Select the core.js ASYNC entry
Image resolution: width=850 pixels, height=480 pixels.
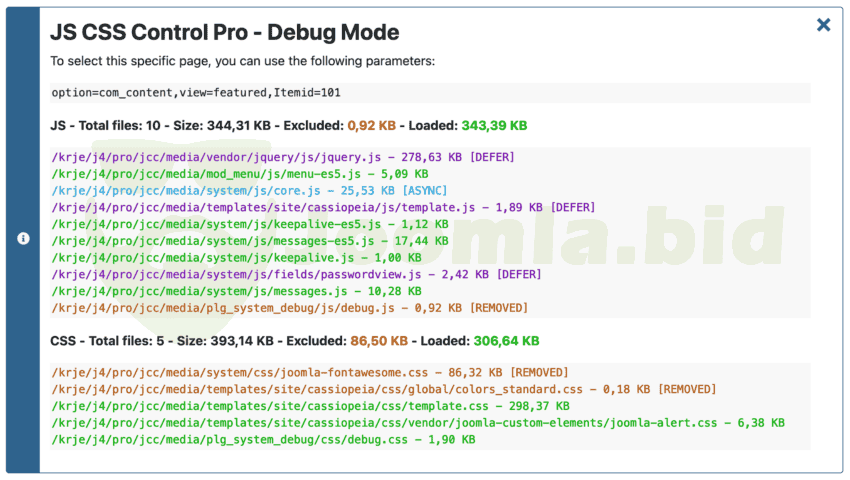coord(249,190)
